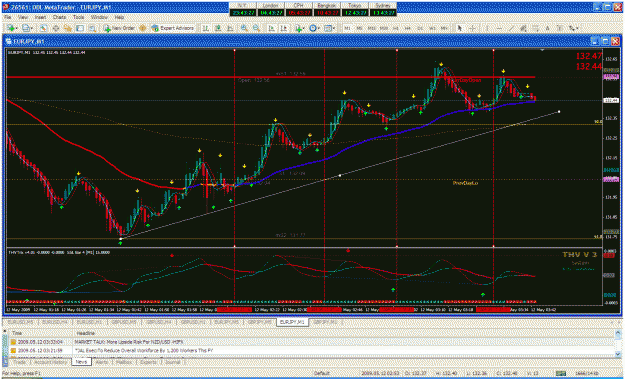Toggle the Data Window crosshair icon
Screen dimensions: 625x379
[56, 28]
